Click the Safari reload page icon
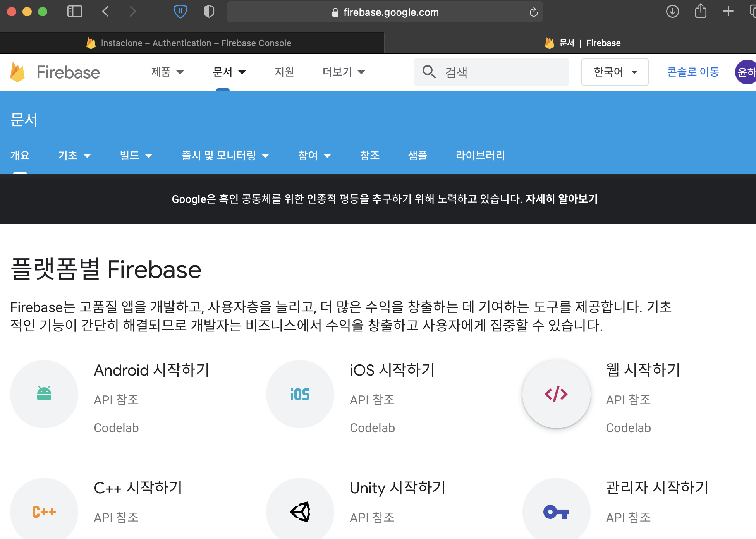Image resolution: width=756 pixels, height=539 pixels. [534, 12]
